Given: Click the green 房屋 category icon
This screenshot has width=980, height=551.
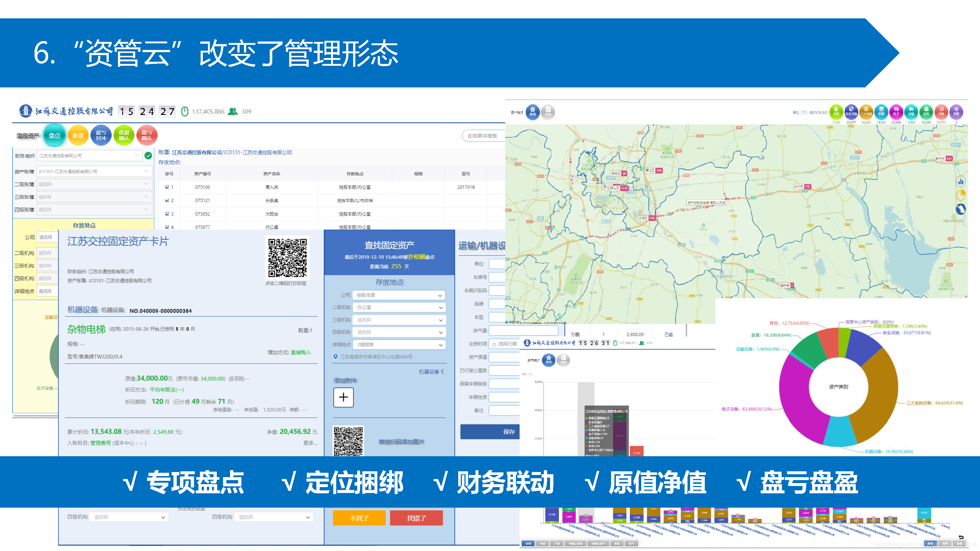Looking at the screenshot, I should point(836,112).
